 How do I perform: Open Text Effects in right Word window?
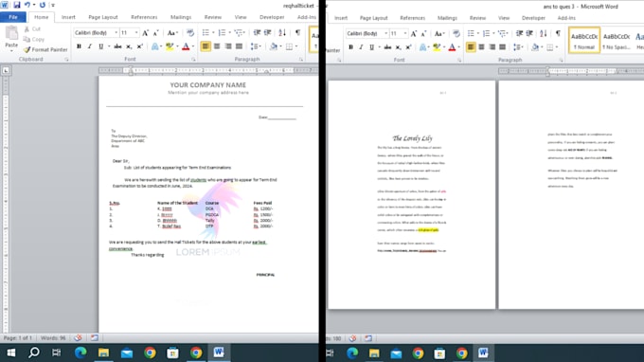tap(423, 47)
